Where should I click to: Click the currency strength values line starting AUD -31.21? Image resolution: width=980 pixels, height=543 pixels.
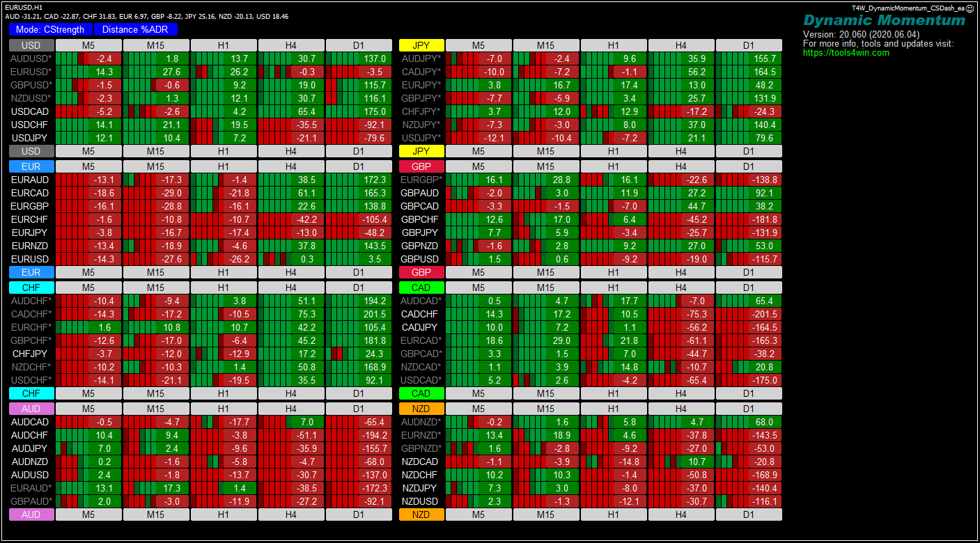pyautogui.click(x=146, y=16)
